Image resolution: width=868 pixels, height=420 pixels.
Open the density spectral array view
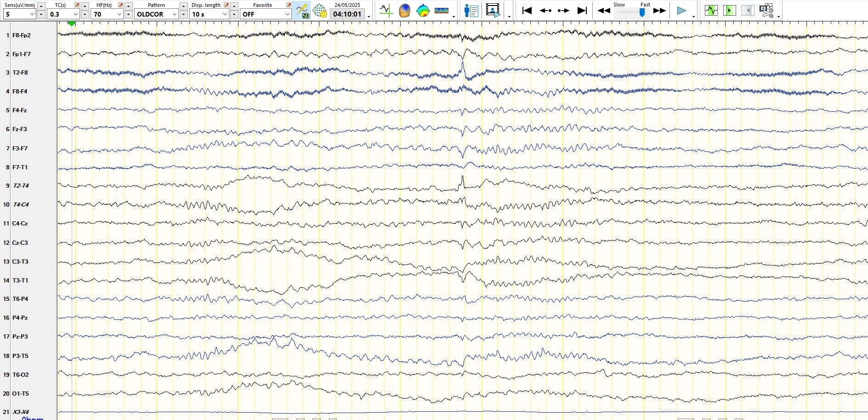pos(442,11)
